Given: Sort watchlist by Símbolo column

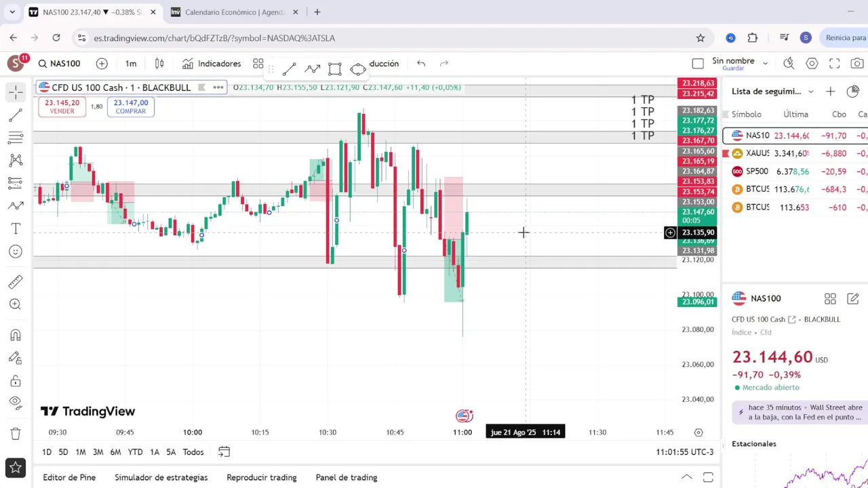Looking at the screenshot, I should (746, 115).
